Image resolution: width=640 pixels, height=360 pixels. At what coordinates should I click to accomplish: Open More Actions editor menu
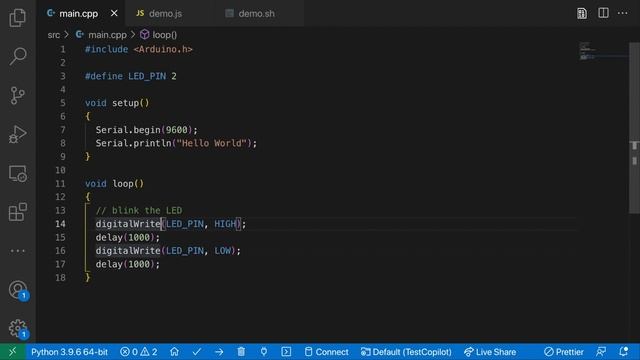622,13
